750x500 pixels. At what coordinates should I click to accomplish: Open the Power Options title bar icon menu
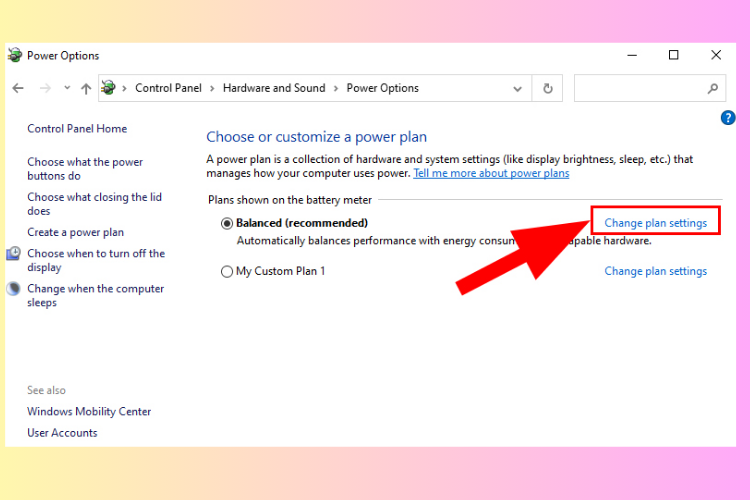[x=15, y=55]
